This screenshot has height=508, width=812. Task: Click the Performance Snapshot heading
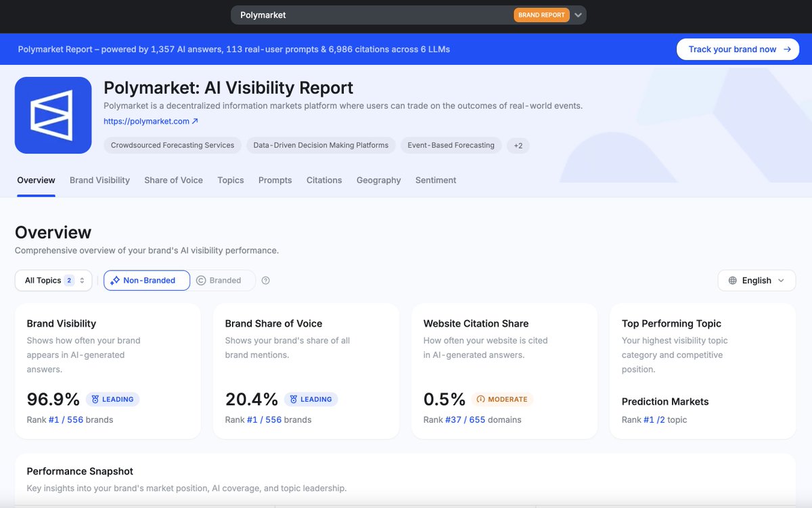[80, 471]
